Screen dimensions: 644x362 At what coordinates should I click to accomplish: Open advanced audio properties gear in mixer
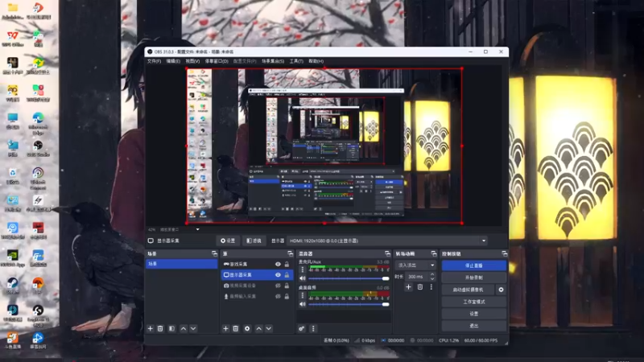point(302,329)
